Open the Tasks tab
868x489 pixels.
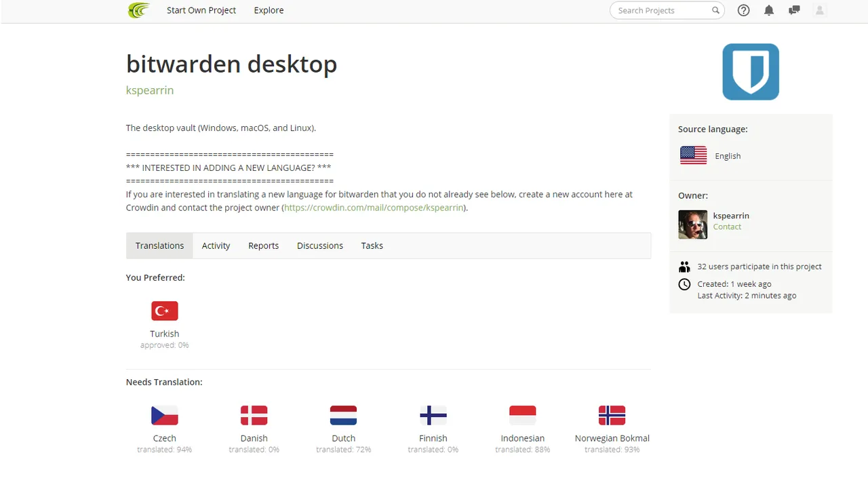tap(372, 246)
